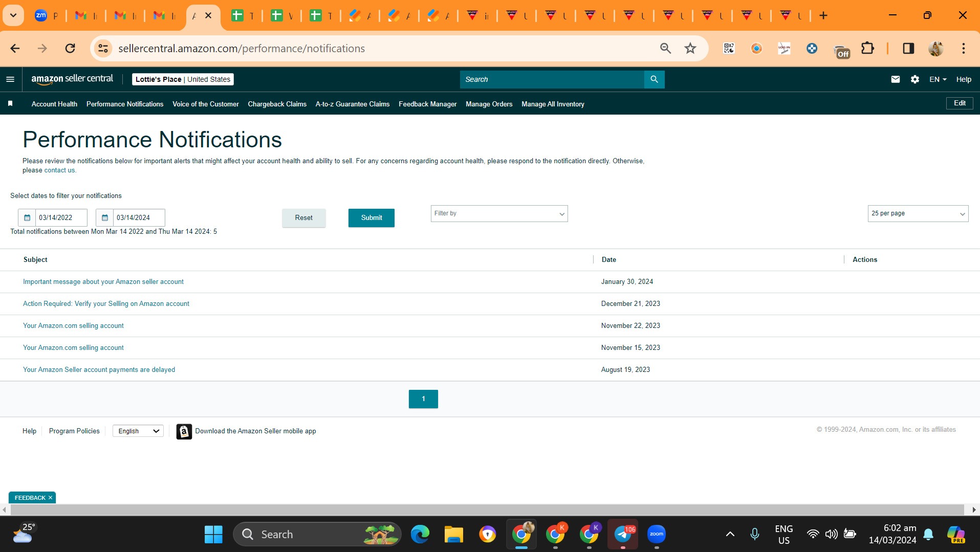Open the end date calendar picker
Viewport: 980px width, 552px height.
point(104,217)
